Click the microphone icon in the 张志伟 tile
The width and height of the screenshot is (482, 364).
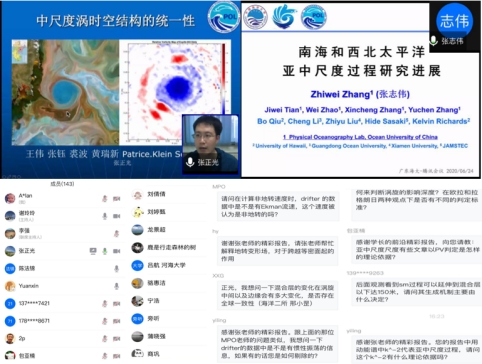pyautogui.click(x=433, y=41)
